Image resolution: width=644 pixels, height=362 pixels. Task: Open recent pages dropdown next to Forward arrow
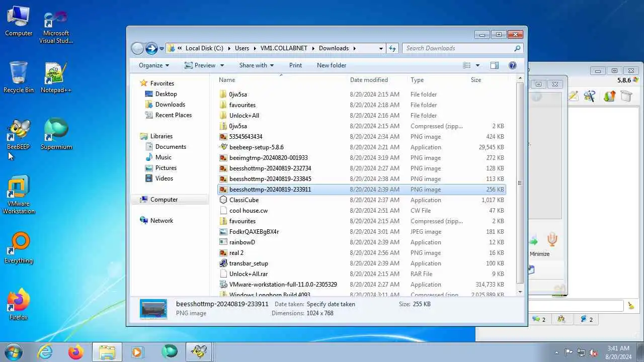[x=162, y=49]
